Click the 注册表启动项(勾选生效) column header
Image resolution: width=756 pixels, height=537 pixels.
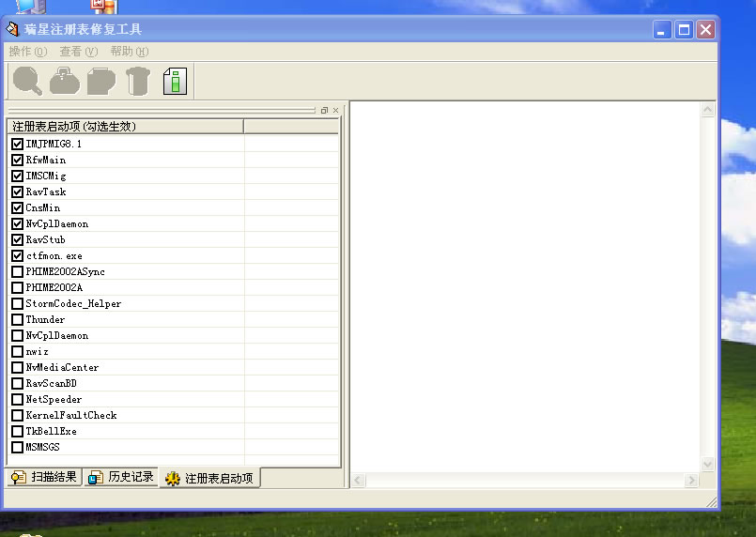click(x=125, y=127)
